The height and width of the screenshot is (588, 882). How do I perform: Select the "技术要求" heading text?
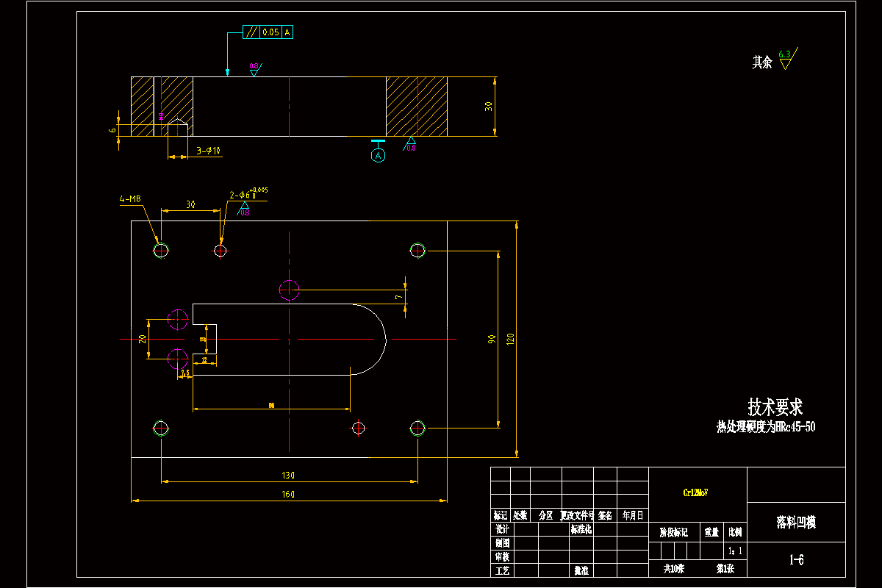[775, 406]
